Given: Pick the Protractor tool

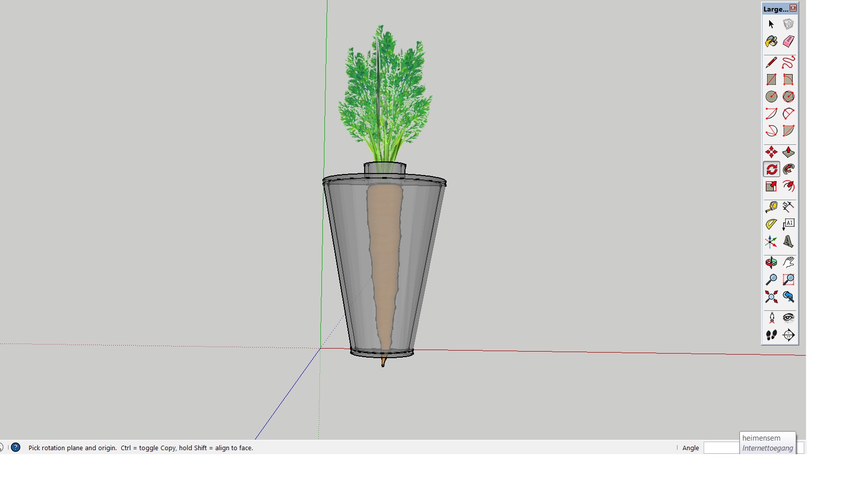Looking at the screenshot, I should click(771, 224).
